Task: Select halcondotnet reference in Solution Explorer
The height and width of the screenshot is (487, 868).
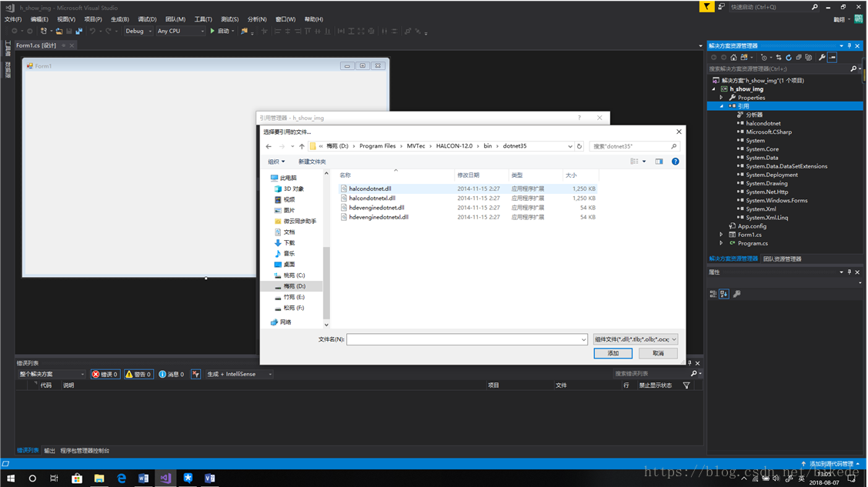Action: pos(763,123)
